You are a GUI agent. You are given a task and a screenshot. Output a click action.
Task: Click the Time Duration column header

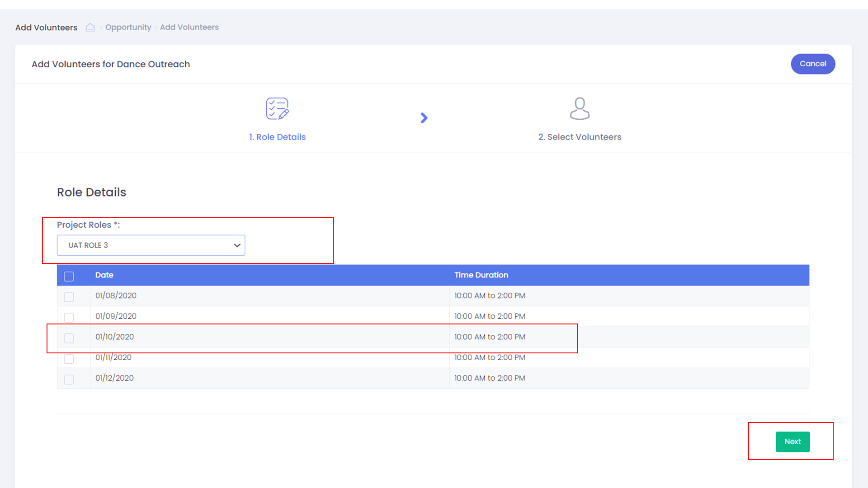[481, 275]
